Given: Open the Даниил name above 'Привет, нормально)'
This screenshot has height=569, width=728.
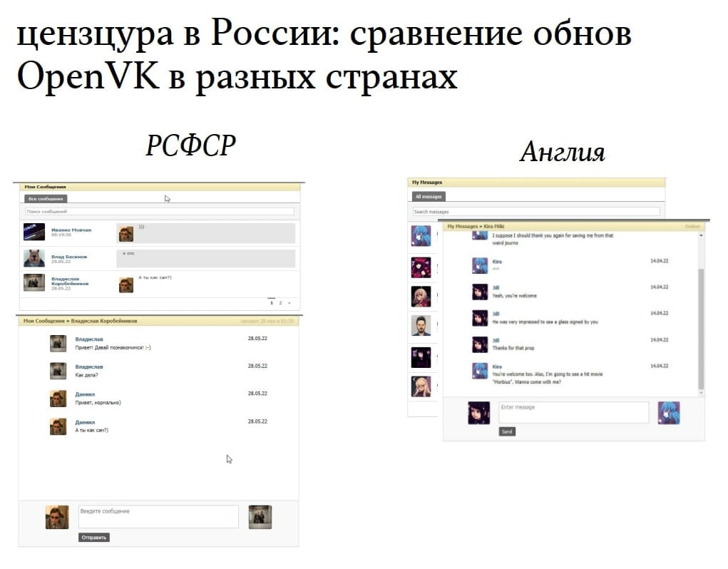Looking at the screenshot, I should pyautogui.click(x=85, y=394).
